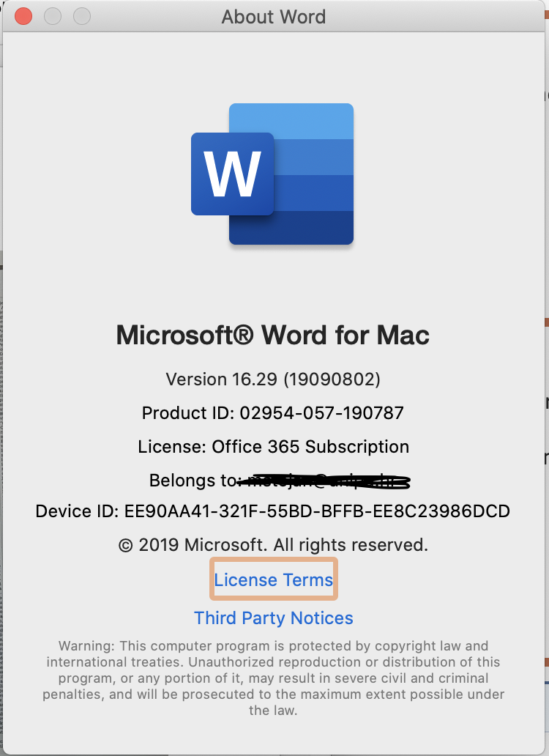Screen dimensions: 549x756
Task: Click the Device ID line starting EE90AA41
Action: point(272,511)
